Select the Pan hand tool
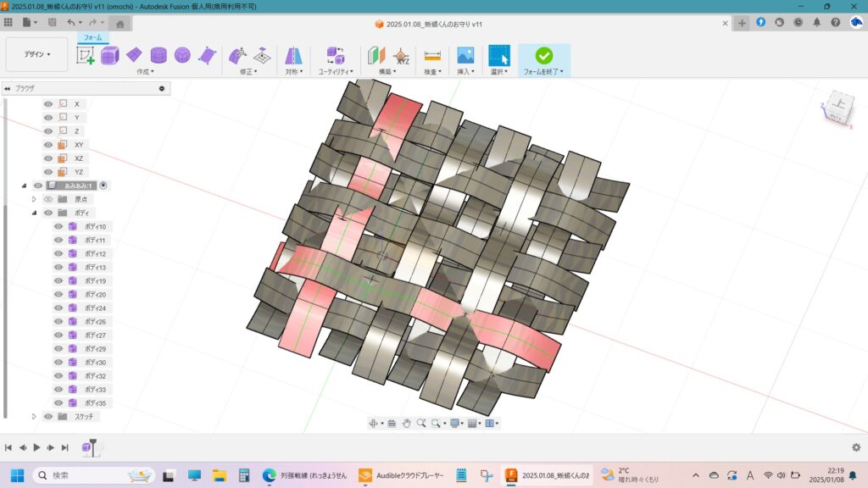 point(406,423)
